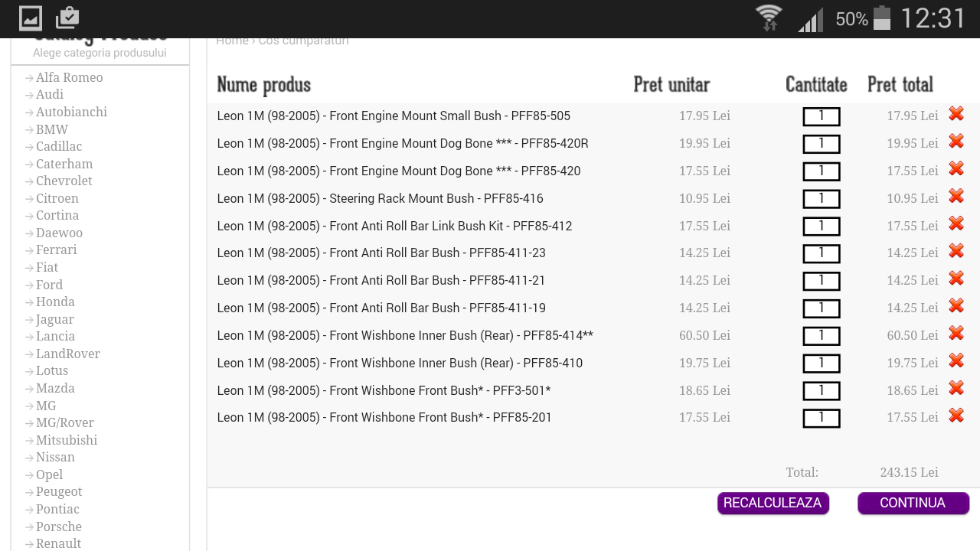Viewport: 980px width, 551px height.
Task: Open the Ferrari category
Action: 57,249
